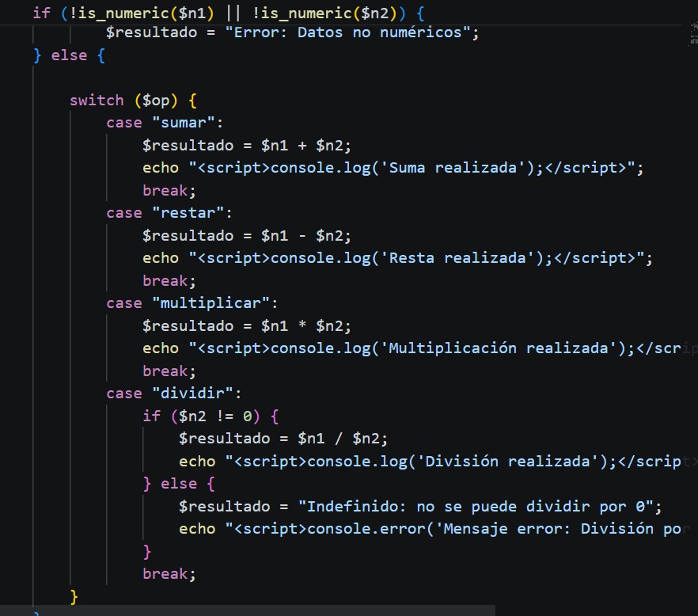Click the case "multiplicar" line
The height and width of the screenshot is (616, 698).
(x=192, y=303)
